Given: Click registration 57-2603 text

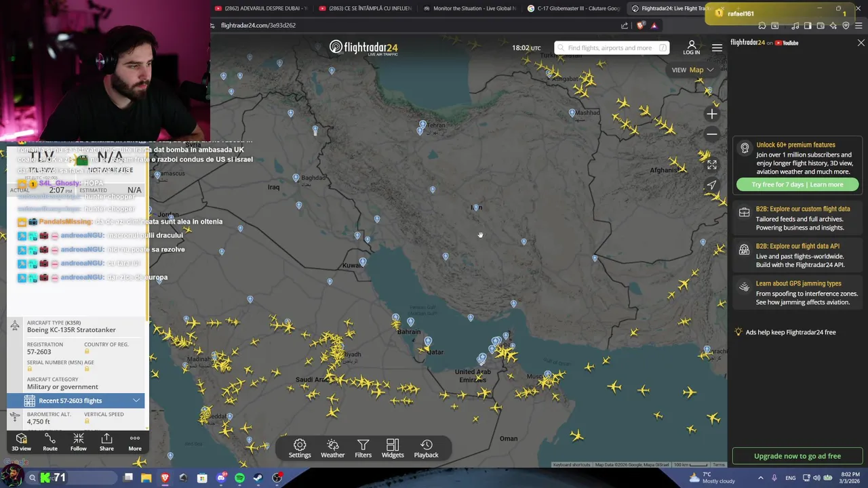Looking at the screenshot, I should click(x=39, y=351).
